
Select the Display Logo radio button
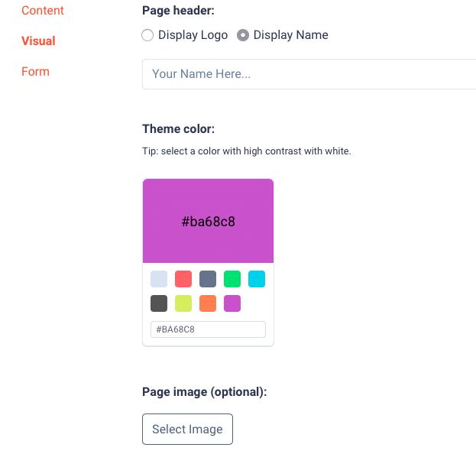[147, 35]
